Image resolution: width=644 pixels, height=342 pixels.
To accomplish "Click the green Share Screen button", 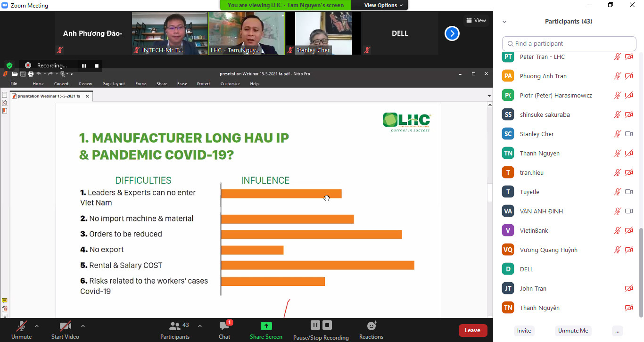I will [x=266, y=329].
